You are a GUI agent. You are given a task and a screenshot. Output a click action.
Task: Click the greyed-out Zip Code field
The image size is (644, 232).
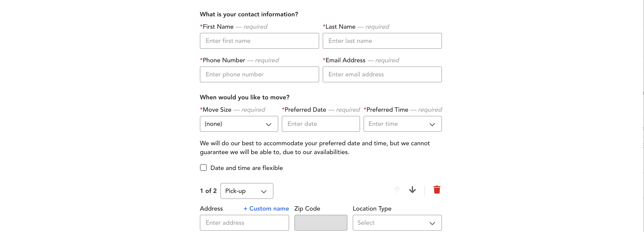click(x=320, y=223)
